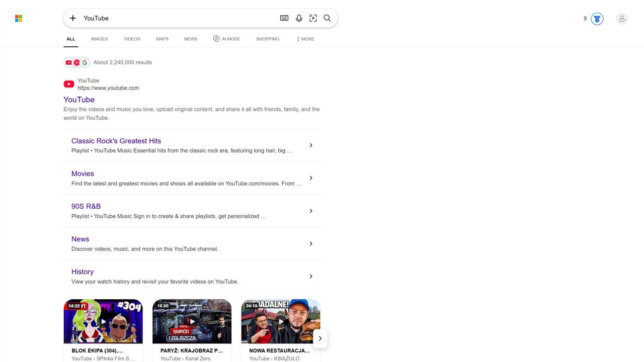Open the News tab
644x362 pixels.
click(191, 39)
